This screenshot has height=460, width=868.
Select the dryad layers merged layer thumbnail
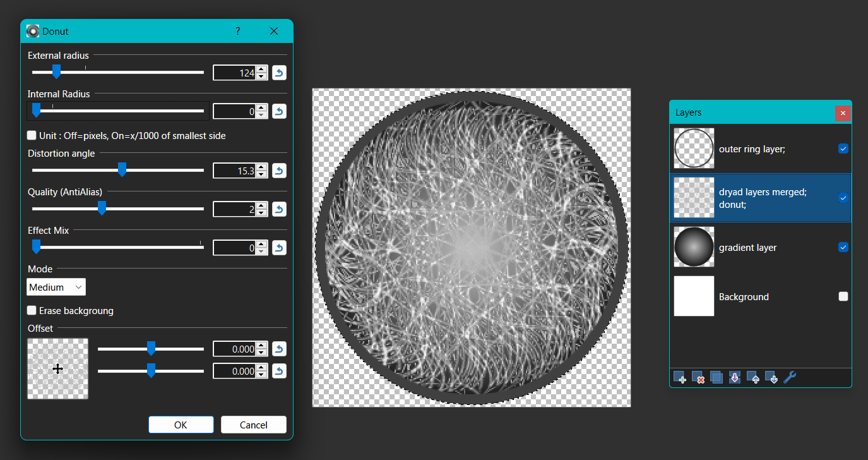click(x=694, y=198)
